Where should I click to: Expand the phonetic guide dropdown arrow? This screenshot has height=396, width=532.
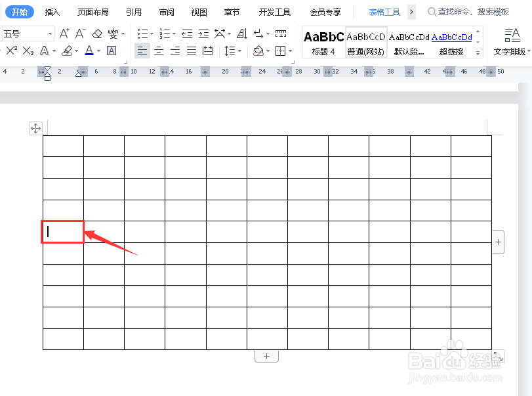tap(123, 34)
